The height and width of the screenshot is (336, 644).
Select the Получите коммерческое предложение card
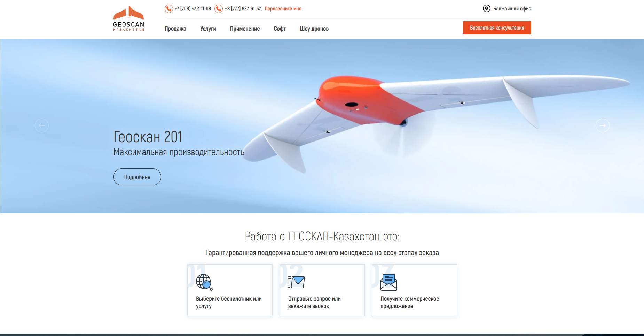coord(414,290)
